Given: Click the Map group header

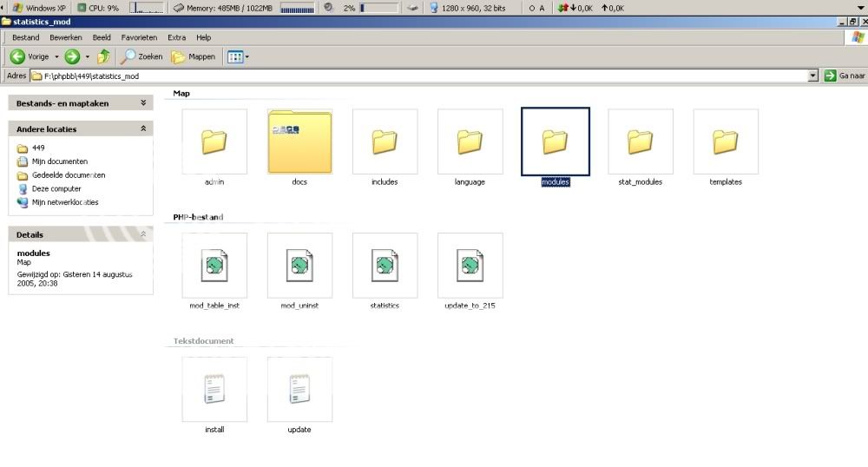Looking at the screenshot, I should 181,94.
